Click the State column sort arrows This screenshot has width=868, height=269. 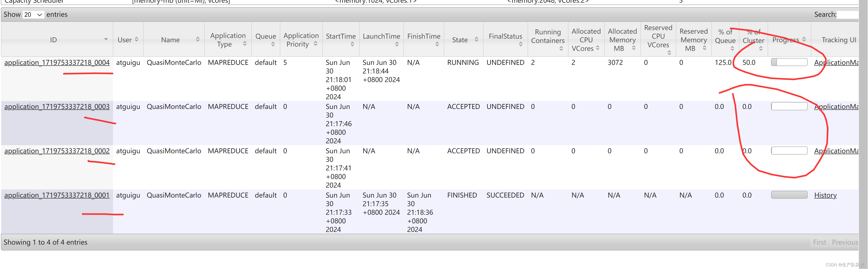tap(476, 39)
